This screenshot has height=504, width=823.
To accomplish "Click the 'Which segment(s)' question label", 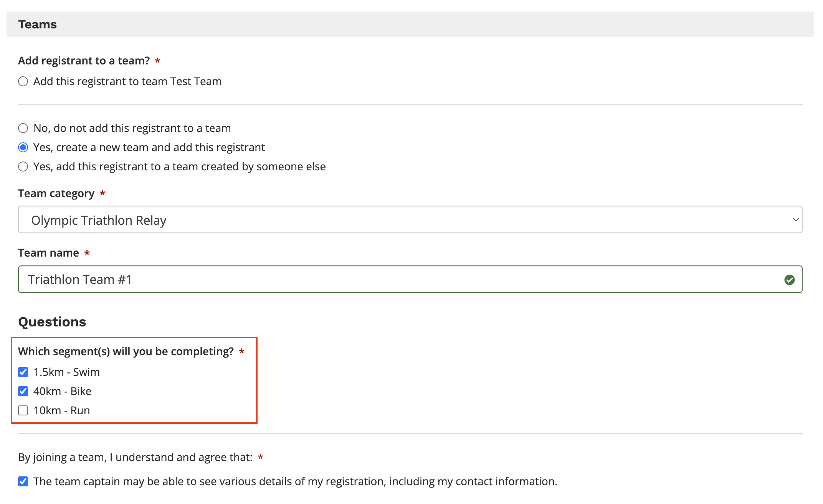I will (x=126, y=351).
